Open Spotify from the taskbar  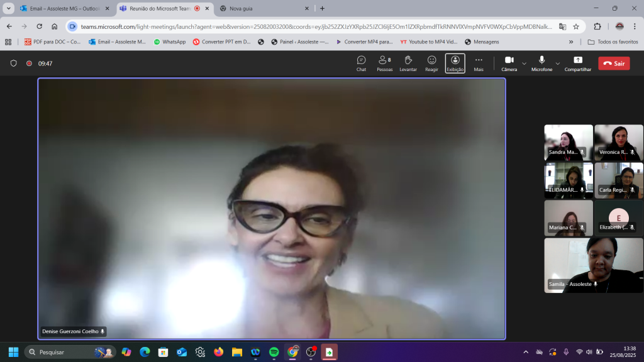tap(274, 352)
